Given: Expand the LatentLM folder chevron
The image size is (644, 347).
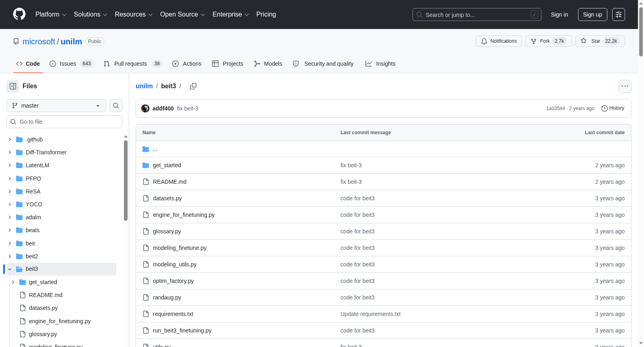Looking at the screenshot, I should coord(10,165).
